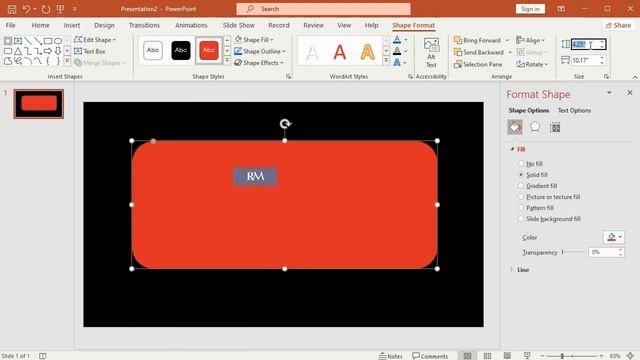Viewport: 640px width, 360px height.
Task: Choose the Right Arrow shape in gallery
Action: pyautogui.click(x=48, y=51)
